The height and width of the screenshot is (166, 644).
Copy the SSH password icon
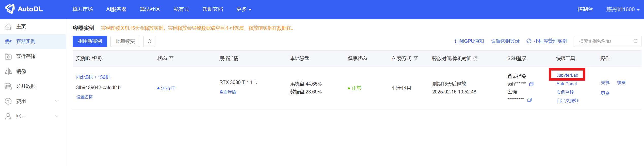[x=529, y=100]
